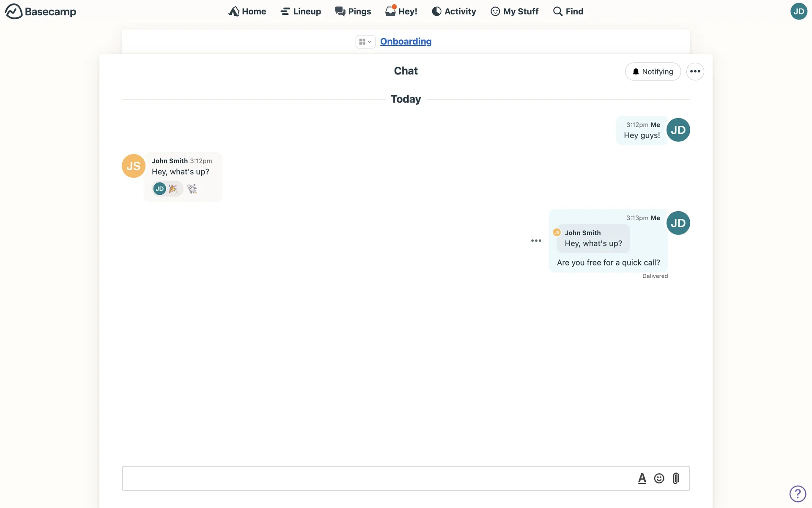The image size is (812, 508).
Task: Attach a file using paperclip icon
Action: click(x=676, y=478)
